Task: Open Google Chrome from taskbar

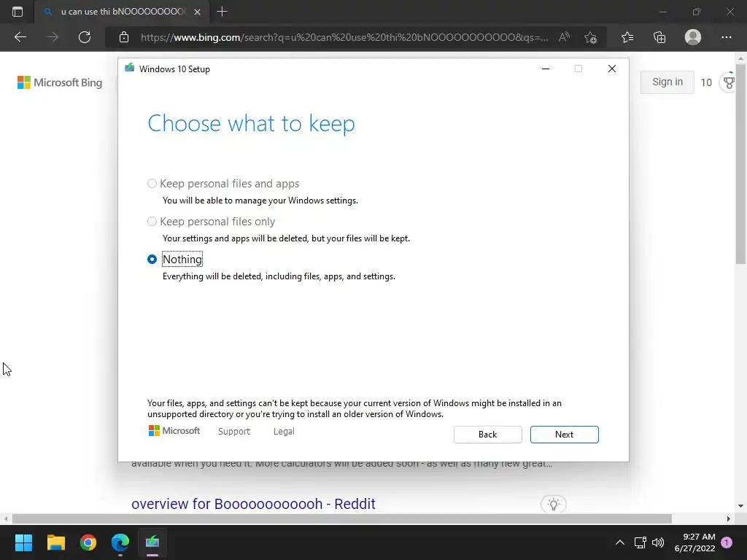Action: (x=88, y=542)
